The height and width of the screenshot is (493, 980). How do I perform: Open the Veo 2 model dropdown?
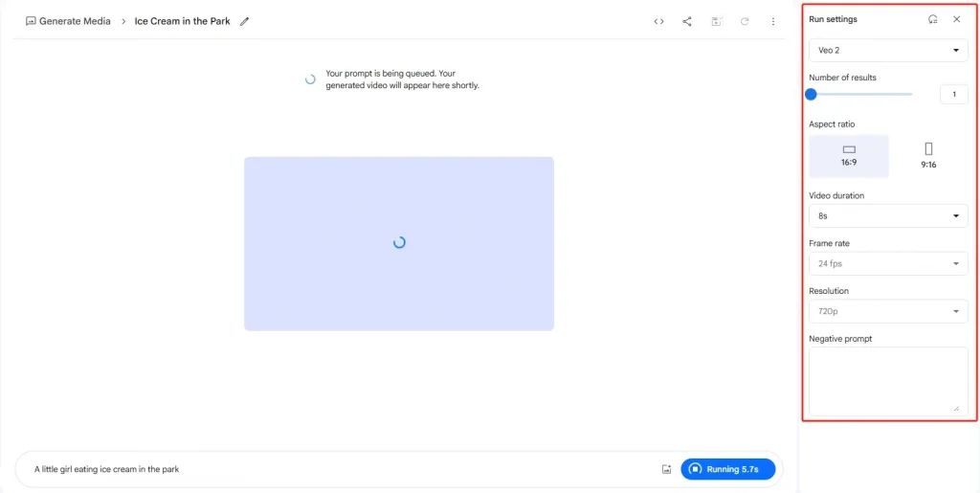click(x=888, y=50)
